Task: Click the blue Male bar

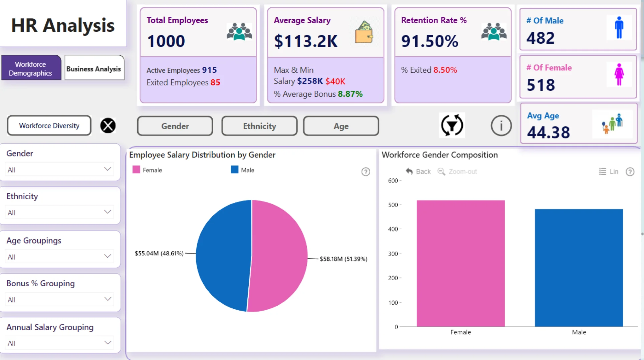Action: 579,268
